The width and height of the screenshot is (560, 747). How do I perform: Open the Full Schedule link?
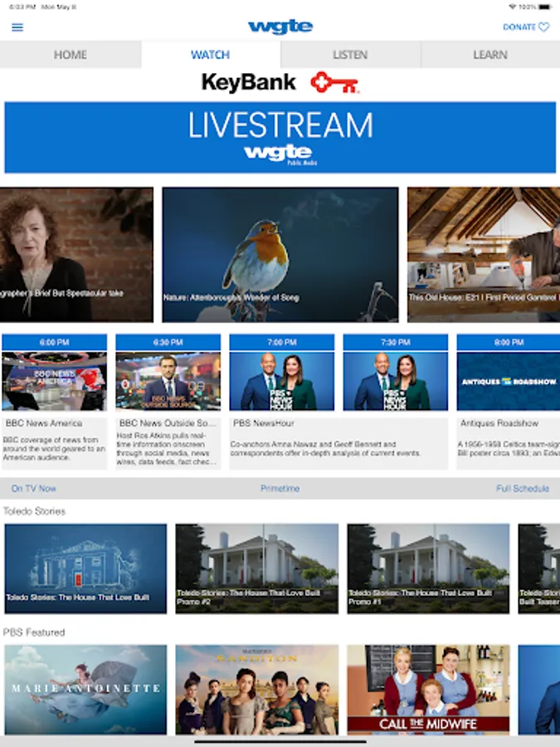click(523, 488)
